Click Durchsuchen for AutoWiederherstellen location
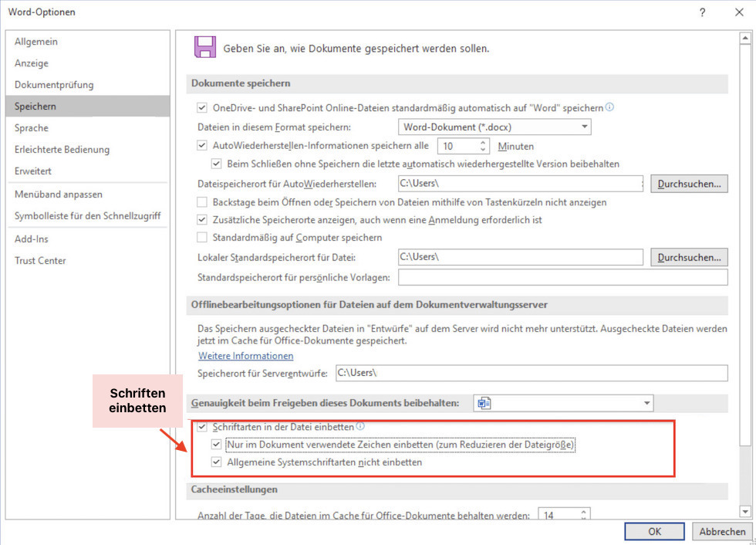 689,184
